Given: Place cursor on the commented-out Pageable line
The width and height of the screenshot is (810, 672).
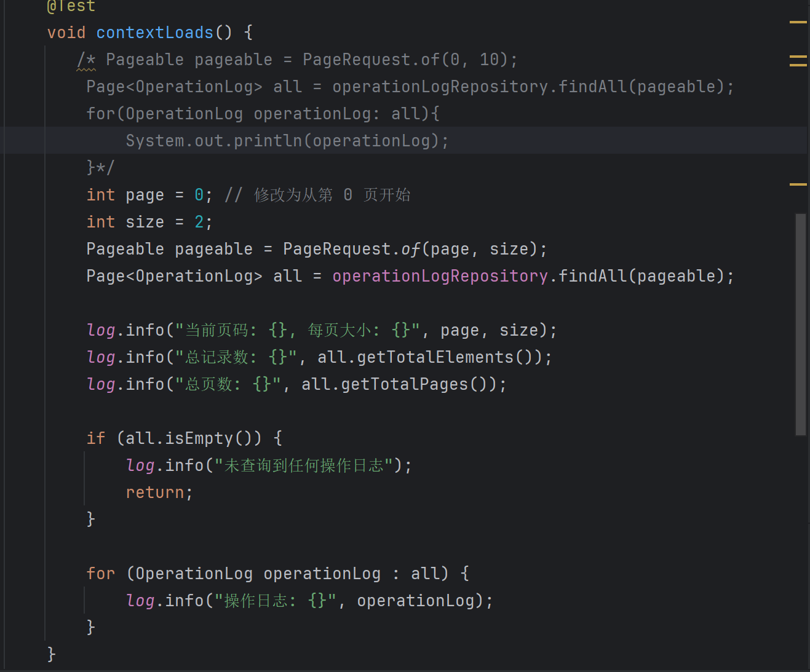Looking at the screenshot, I should point(295,59).
